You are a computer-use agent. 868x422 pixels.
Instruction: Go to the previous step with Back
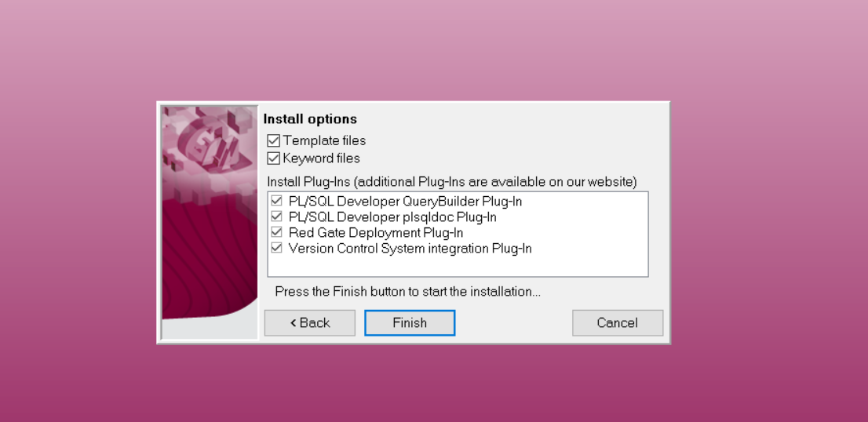(309, 323)
